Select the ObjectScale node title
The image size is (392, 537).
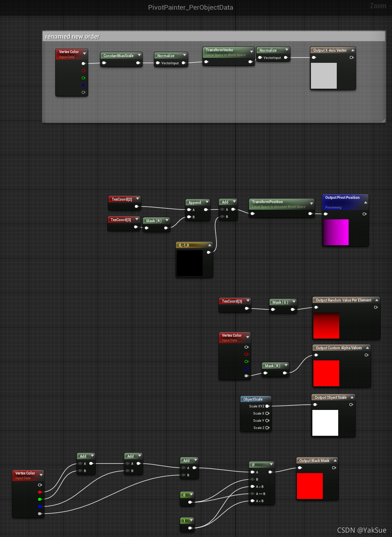[253, 399]
